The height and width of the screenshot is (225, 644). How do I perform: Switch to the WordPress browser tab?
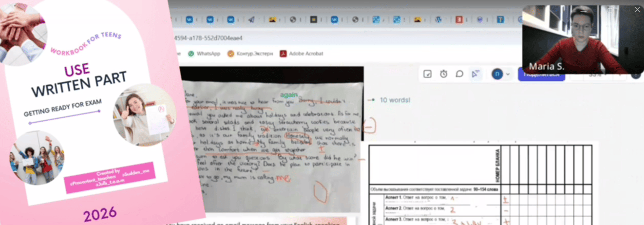coord(438,20)
